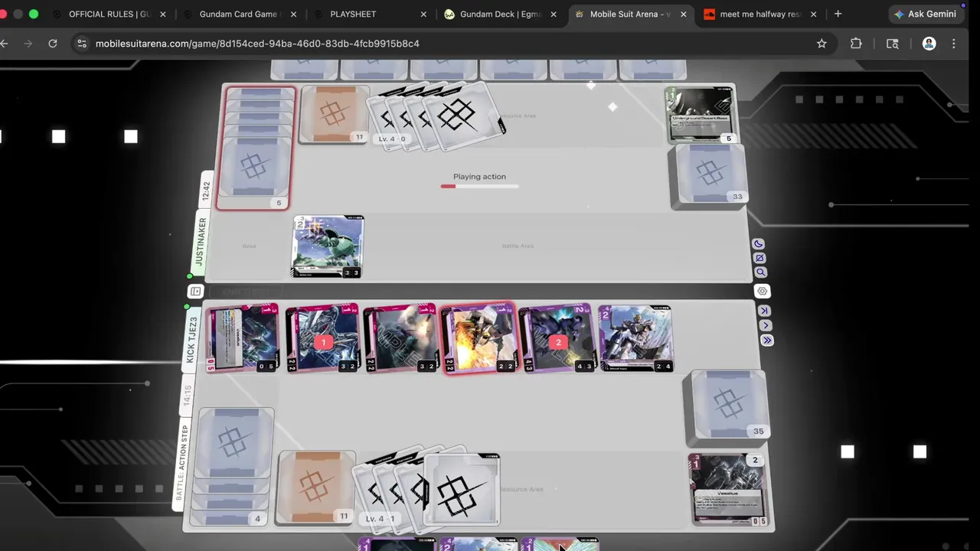Click the player's orange resource deck showing 11
Image resolution: width=980 pixels, height=551 pixels.
[x=315, y=487]
